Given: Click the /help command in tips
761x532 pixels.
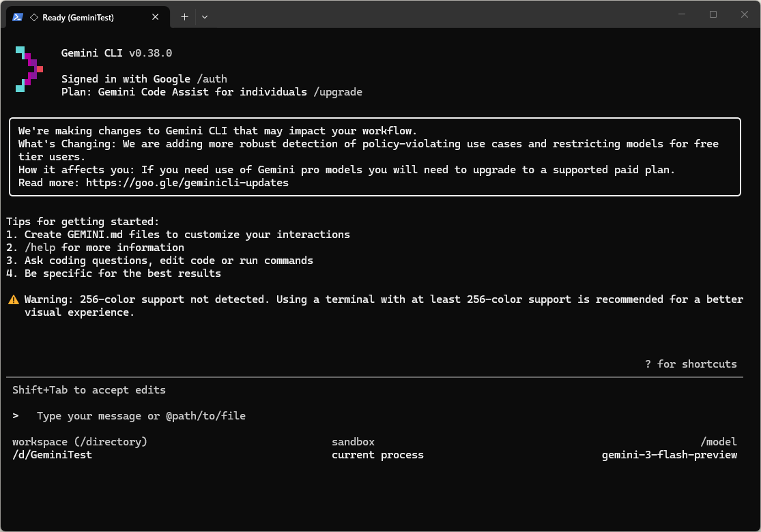Looking at the screenshot, I should pyautogui.click(x=40, y=248).
